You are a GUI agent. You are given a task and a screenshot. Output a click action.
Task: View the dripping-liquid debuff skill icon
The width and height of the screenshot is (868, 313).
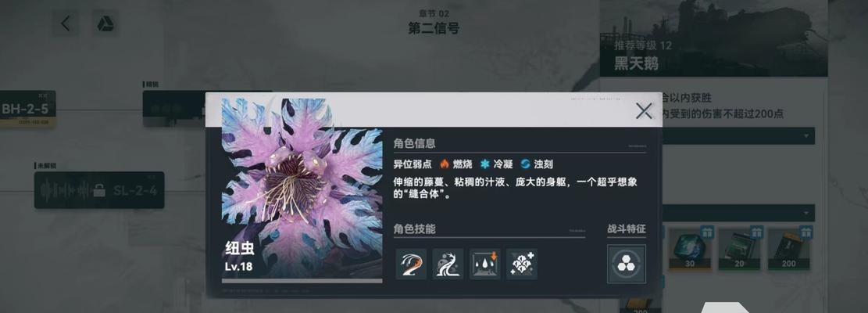tap(485, 264)
